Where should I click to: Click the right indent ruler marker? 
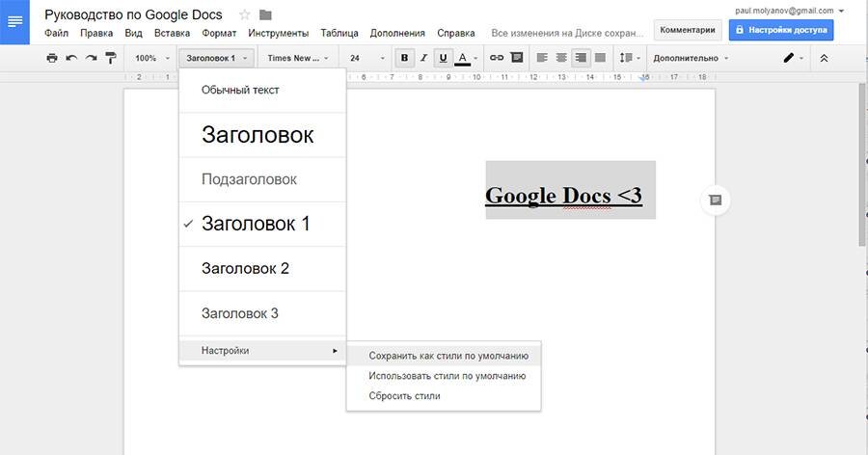(x=642, y=79)
